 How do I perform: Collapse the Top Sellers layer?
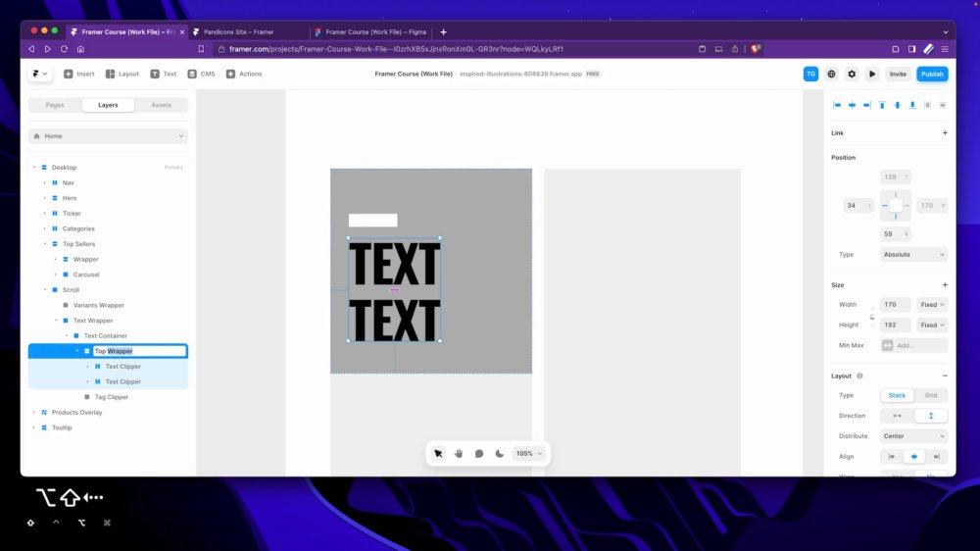45,244
